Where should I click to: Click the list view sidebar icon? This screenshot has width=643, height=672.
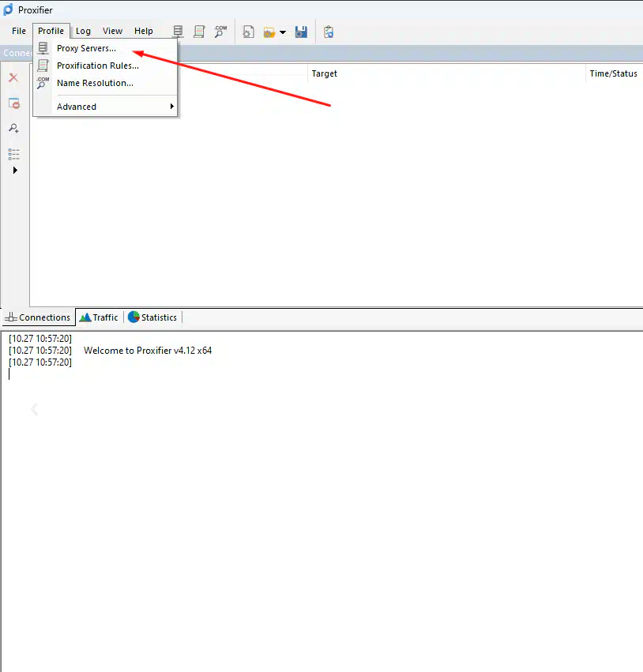[14, 154]
